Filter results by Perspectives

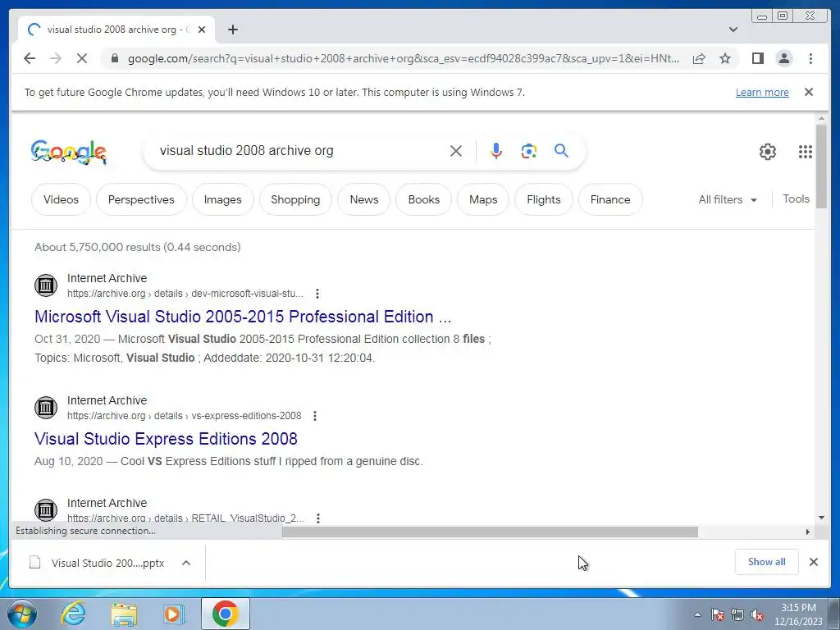pyautogui.click(x=141, y=199)
